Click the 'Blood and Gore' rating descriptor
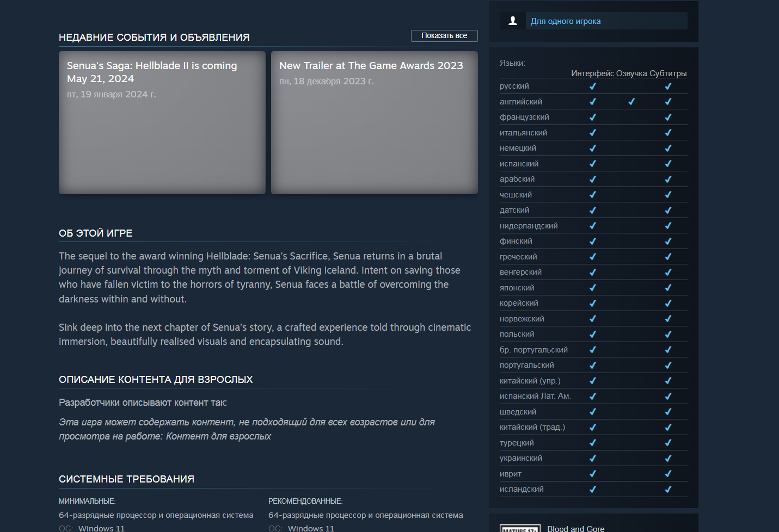This screenshot has height=532, width=779. pyautogui.click(x=575, y=528)
